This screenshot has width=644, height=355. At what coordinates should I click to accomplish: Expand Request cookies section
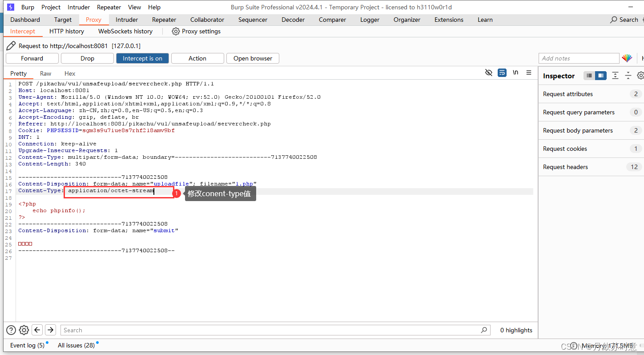tap(591, 149)
